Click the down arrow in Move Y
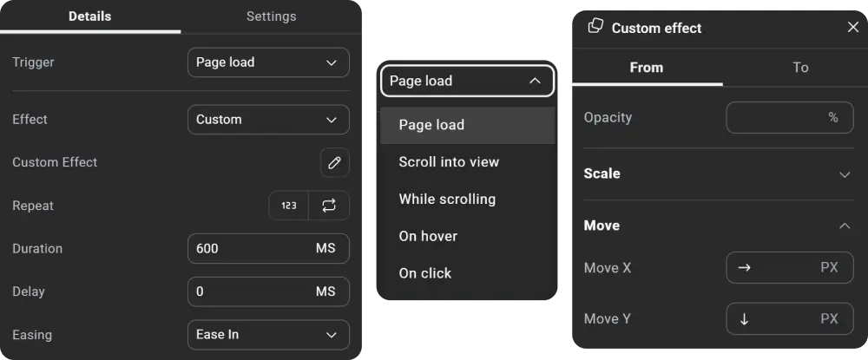868x360 pixels. click(744, 319)
